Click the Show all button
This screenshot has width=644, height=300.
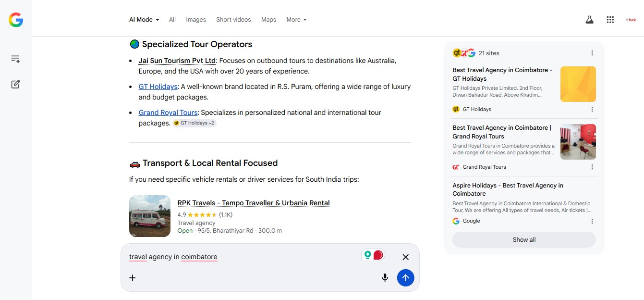click(524, 240)
